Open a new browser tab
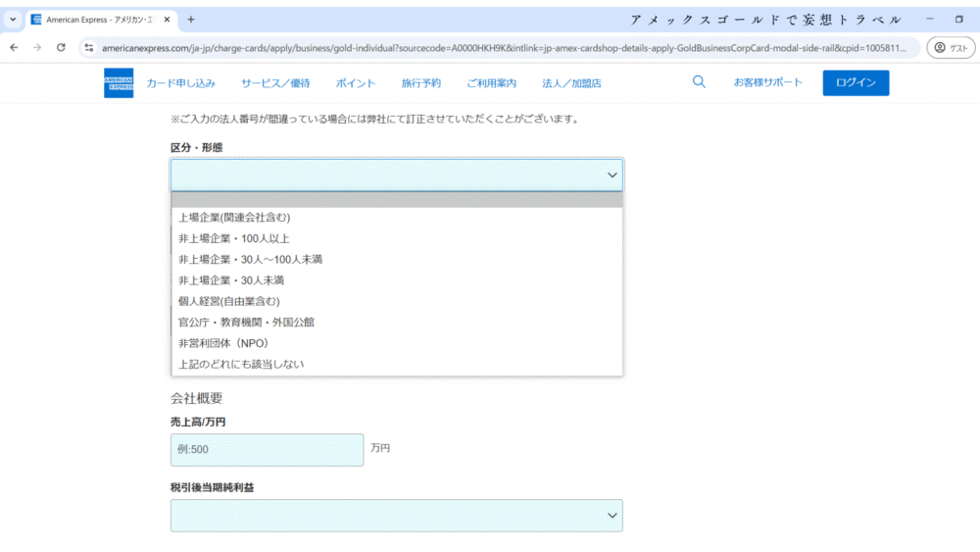Screen dimensions: 980x552 [191, 20]
